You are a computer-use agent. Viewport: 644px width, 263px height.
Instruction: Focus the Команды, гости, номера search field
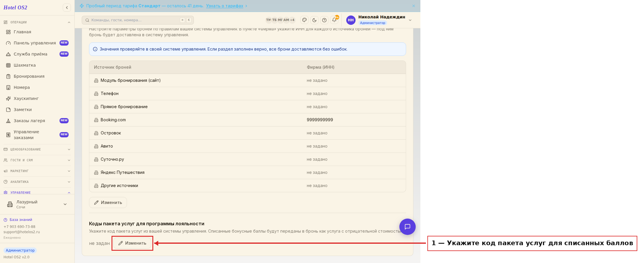click(138, 20)
